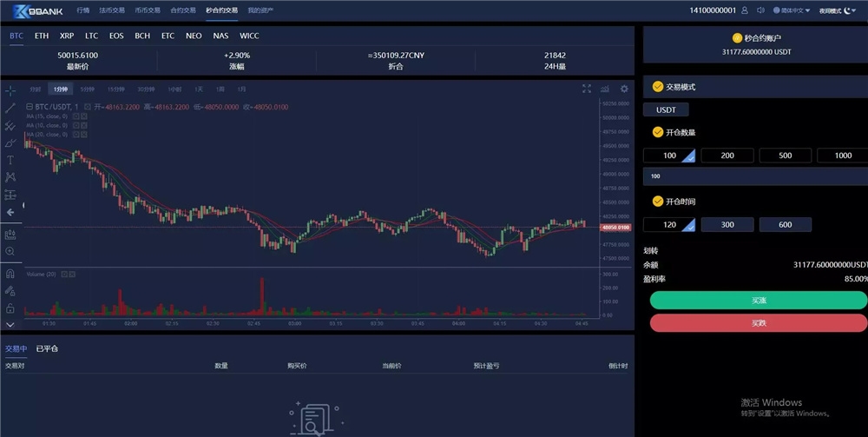Click the zoom-in magnifier tool
Screen dimensions: 868x437
pos(10,251)
